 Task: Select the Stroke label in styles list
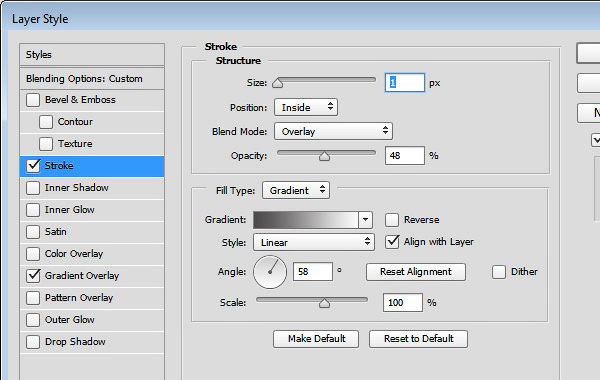(x=59, y=166)
